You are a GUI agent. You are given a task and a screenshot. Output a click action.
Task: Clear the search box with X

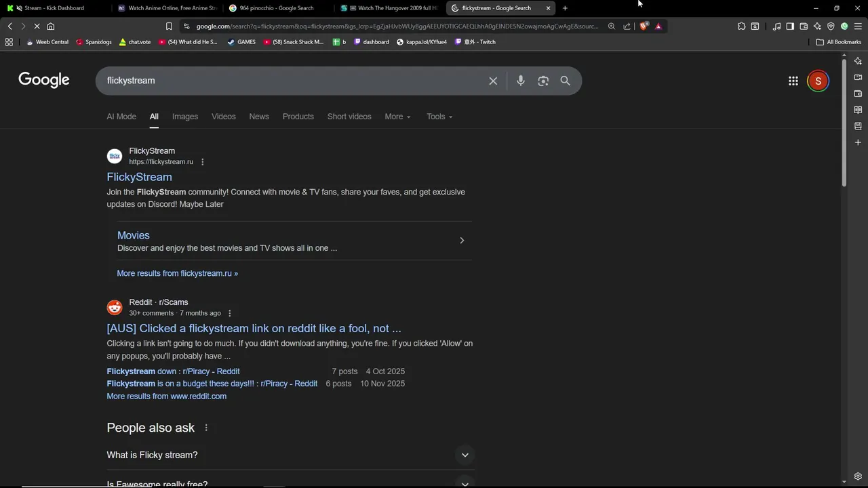493,81
